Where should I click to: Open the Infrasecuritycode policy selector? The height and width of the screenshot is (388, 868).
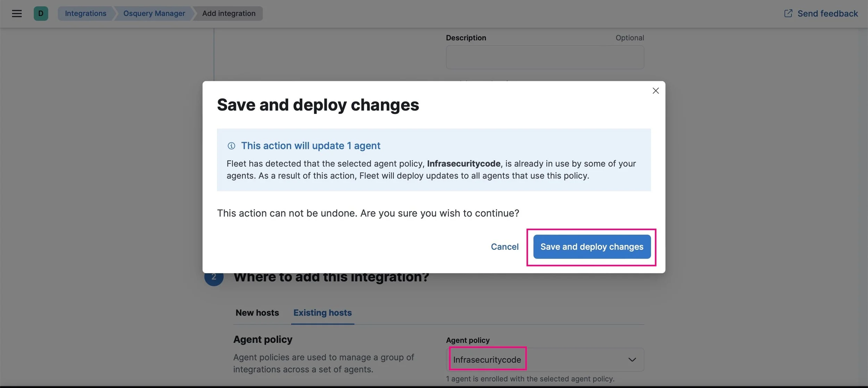pyautogui.click(x=487, y=360)
